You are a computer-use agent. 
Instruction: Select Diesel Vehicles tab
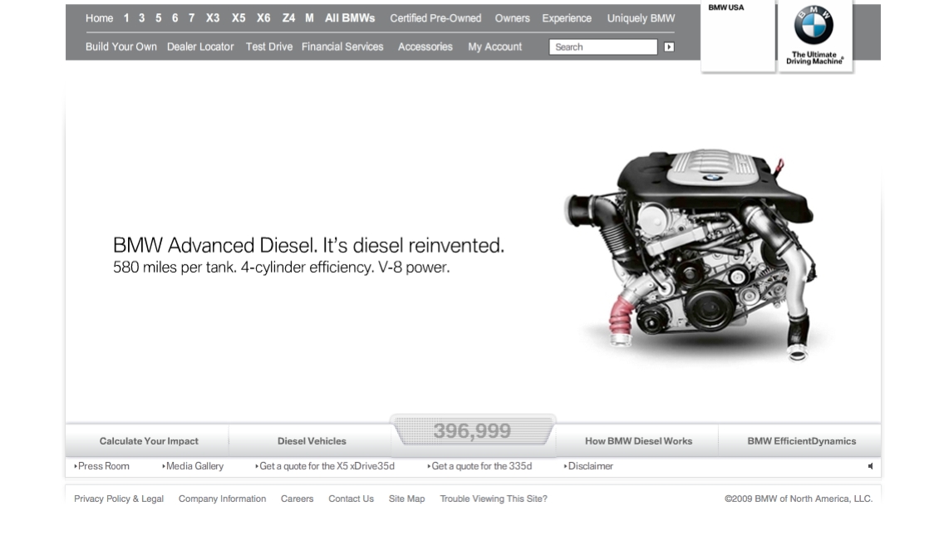coord(312,441)
